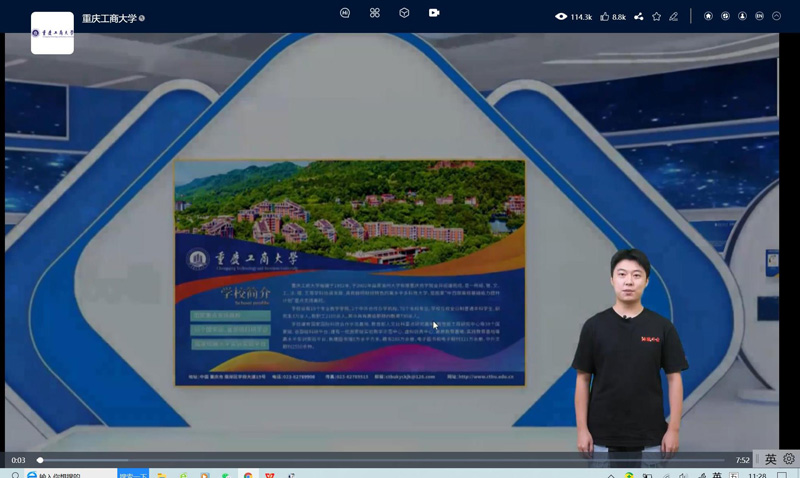
Task: Toggle the 英 input method indicator
Action: [770, 459]
